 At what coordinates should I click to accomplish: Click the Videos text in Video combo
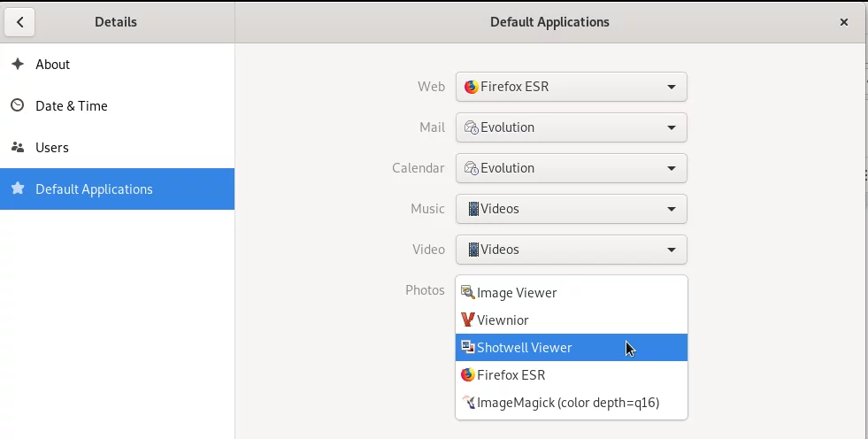499,250
